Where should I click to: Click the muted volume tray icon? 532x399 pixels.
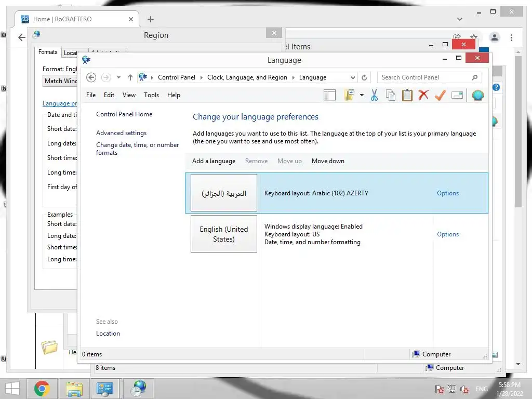(464, 390)
